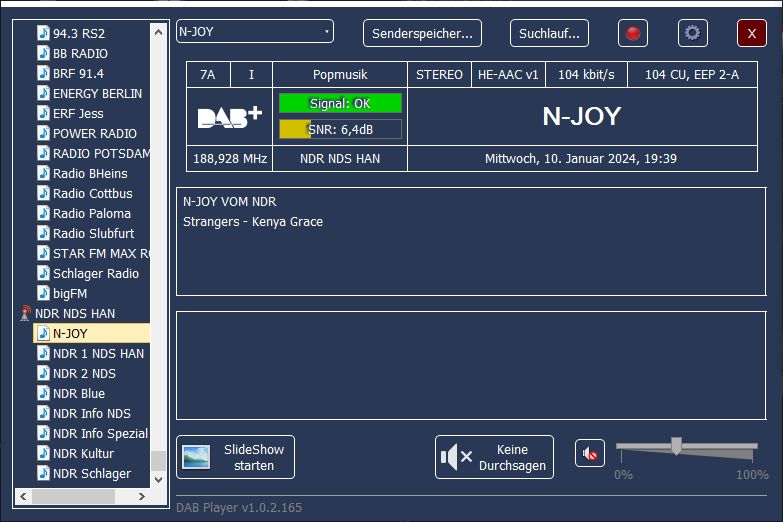Collapse the NDR NDS HAN ensemble
Screen dimensions: 783x522
tap(75, 313)
